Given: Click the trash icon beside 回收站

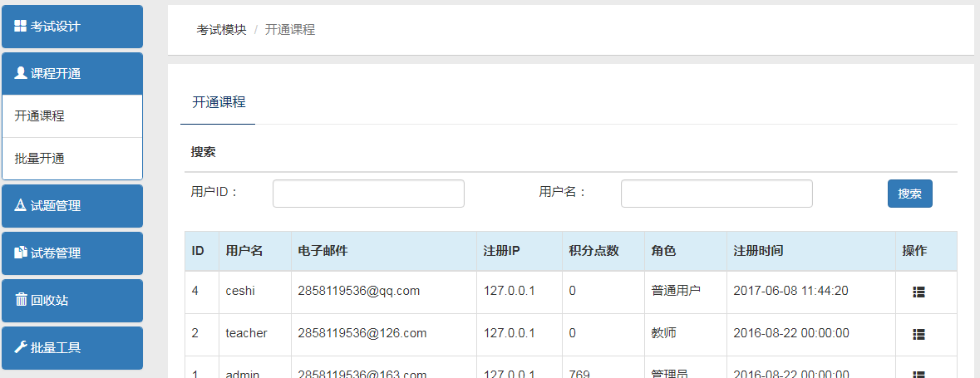Looking at the screenshot, I should click(20, 300).
